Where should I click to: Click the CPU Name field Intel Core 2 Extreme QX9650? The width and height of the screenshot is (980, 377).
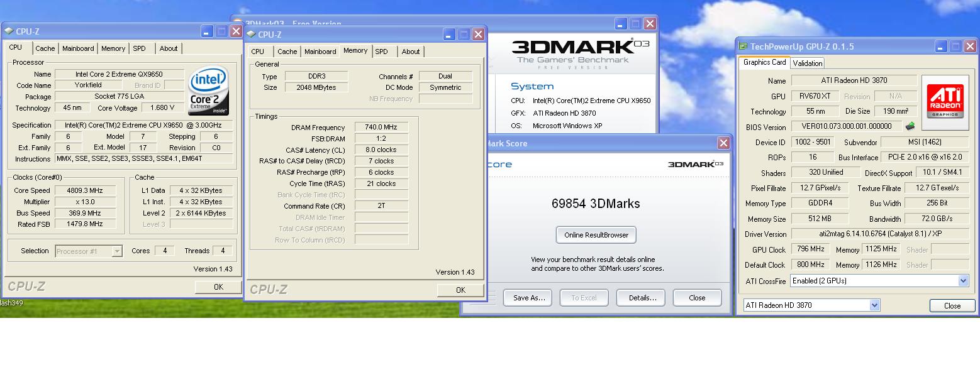coord(119,74)
